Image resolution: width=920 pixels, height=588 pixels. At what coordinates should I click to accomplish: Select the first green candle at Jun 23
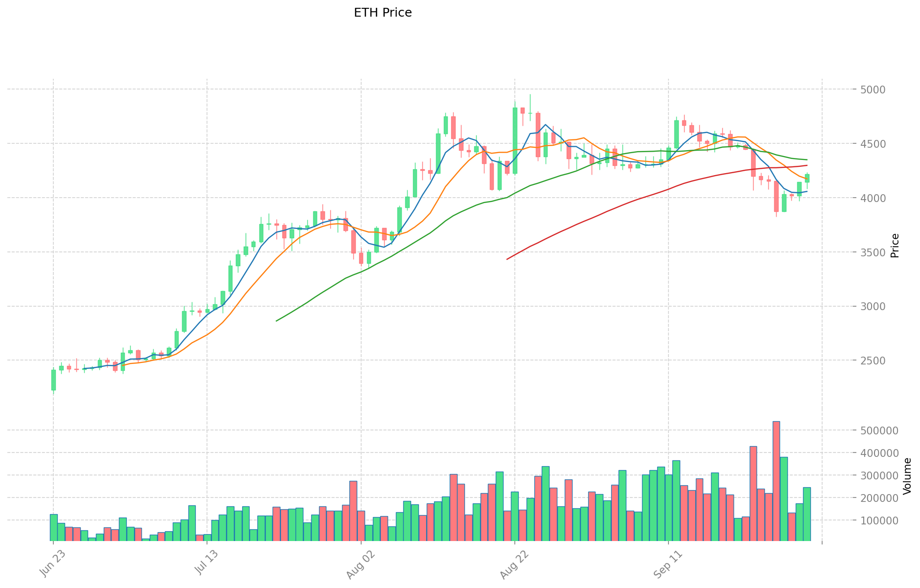(x=53, y=380)
